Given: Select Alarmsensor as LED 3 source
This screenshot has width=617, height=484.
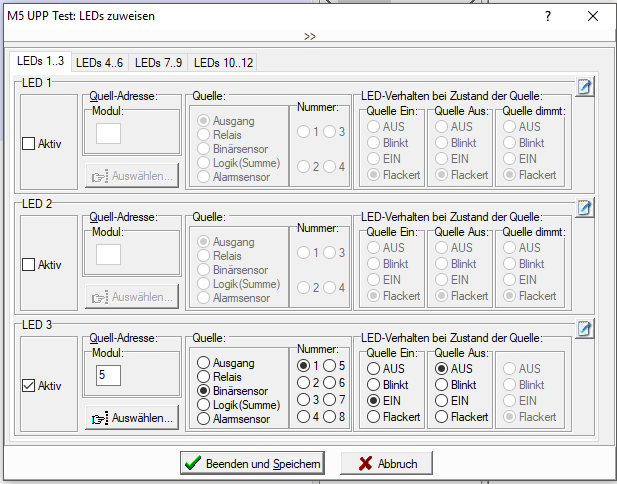Looking at the screenshot, I should pos(203,419).
